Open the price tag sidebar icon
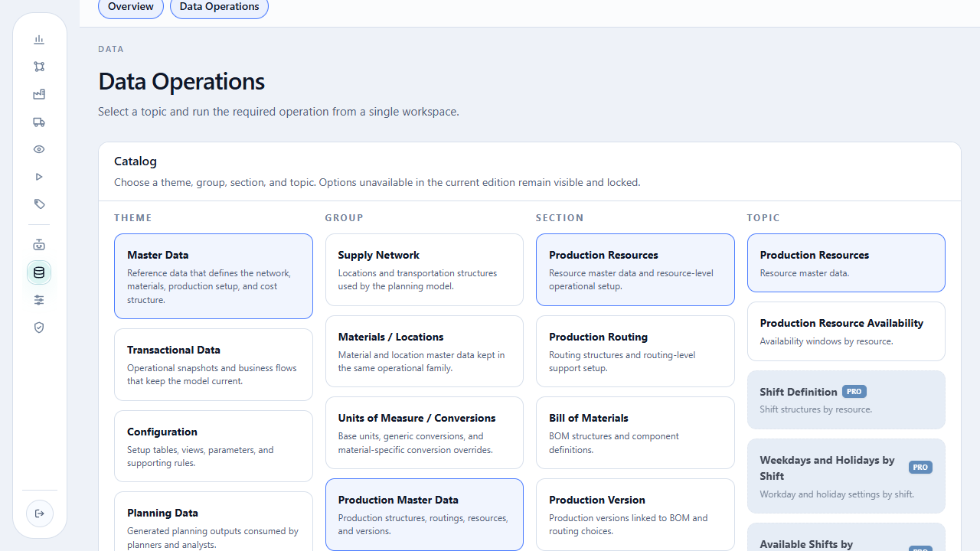Viewport: 980px width, 551px height. (x=39, y=204)
